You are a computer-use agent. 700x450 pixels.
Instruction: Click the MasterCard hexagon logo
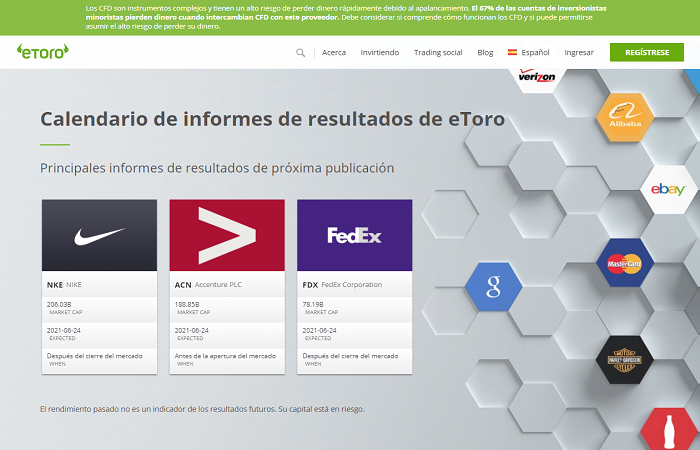pos(625,262)
